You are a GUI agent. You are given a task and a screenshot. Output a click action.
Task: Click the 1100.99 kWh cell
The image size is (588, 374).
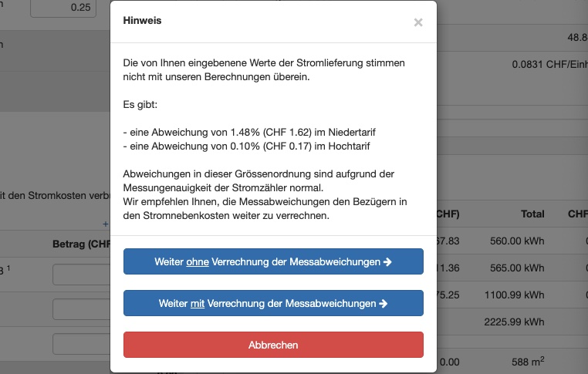515,295
